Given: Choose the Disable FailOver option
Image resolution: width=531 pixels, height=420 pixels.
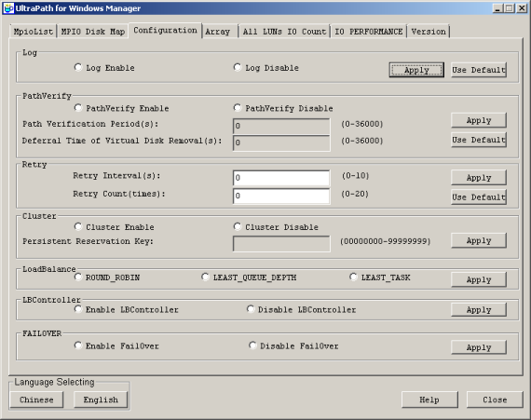Looking at the screenshot, I should point(252,345).
